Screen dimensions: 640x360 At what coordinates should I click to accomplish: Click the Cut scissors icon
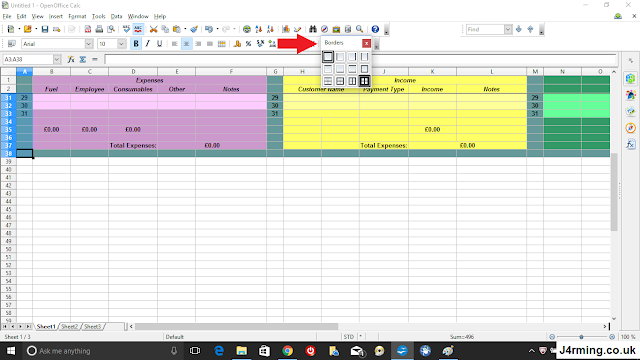click(153, 29)
